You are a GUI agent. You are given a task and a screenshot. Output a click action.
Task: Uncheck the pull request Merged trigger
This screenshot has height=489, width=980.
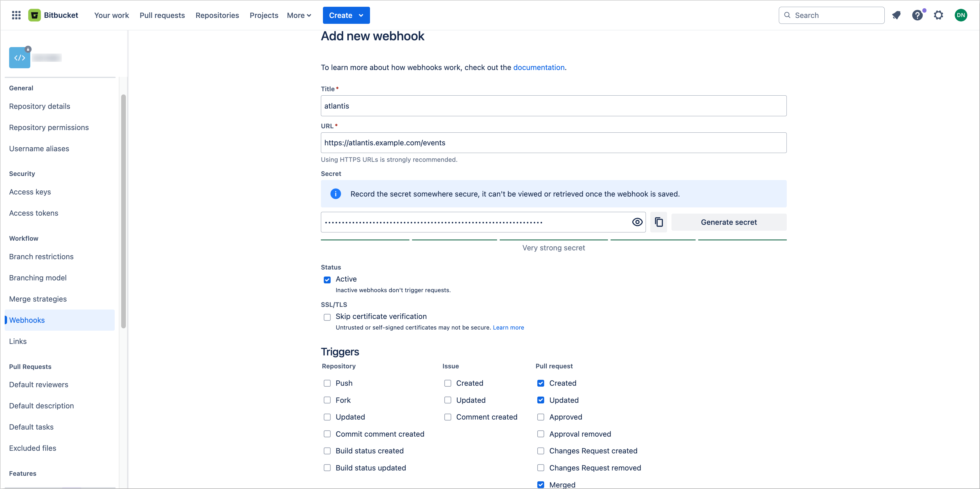pyautogui.click(x=541, y=484)
